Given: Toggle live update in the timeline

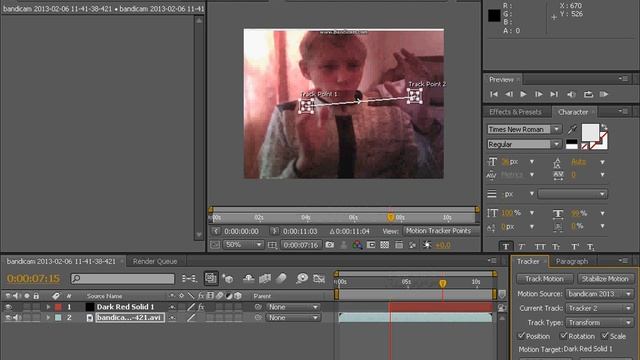Looking at the screenshot, I should (211, 278).
